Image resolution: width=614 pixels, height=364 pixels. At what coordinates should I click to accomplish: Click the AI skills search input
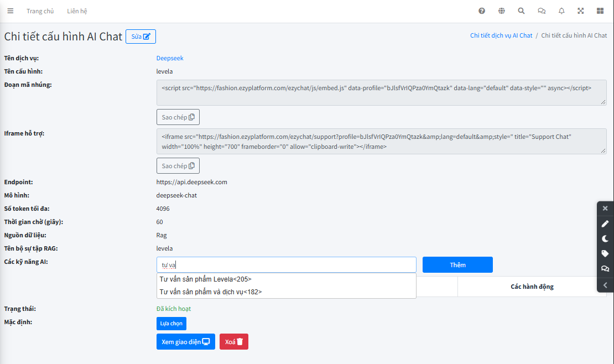point(286,265)
